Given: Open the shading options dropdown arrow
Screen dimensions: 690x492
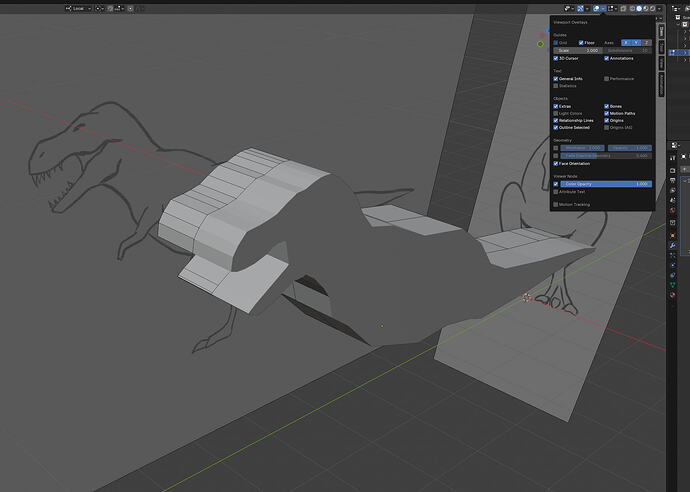Looking at the screenshot, I should pos(659,8).
